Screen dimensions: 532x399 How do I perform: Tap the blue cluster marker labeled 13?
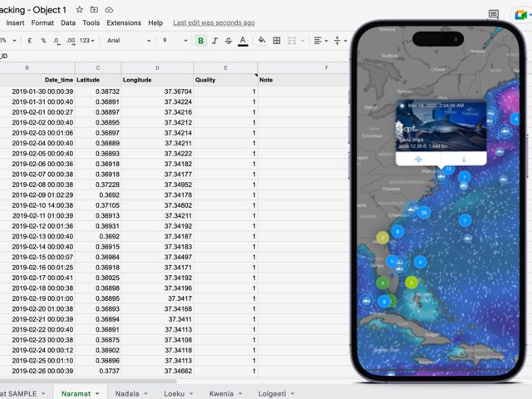[x=449, y=169]
